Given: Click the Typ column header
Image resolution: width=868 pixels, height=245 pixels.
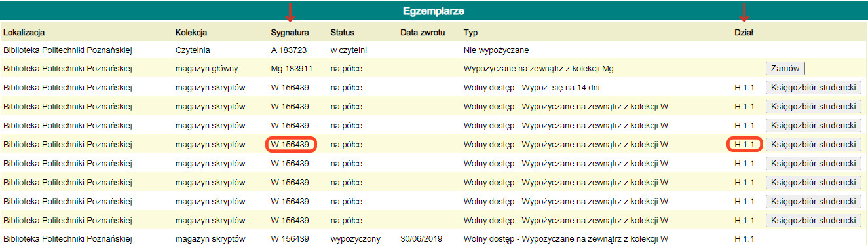Looking at the screenshot, I should coord(470,32).
